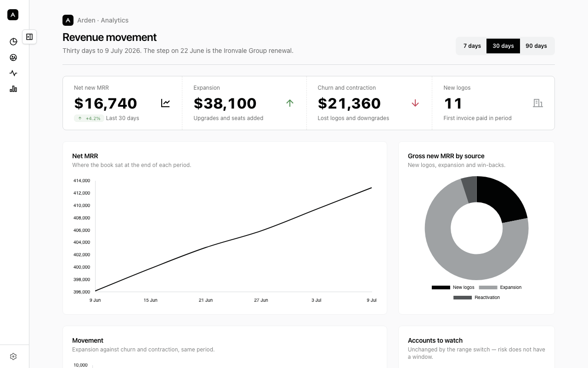
Task: Click the line chart icon in Net new MRR card
Action: pos(165,103)
